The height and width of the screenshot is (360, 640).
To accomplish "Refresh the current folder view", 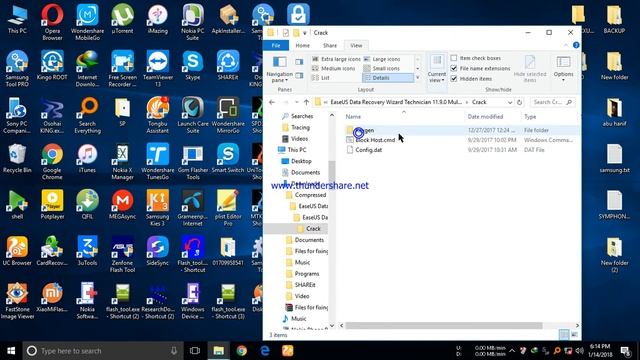I will point(519,102).
